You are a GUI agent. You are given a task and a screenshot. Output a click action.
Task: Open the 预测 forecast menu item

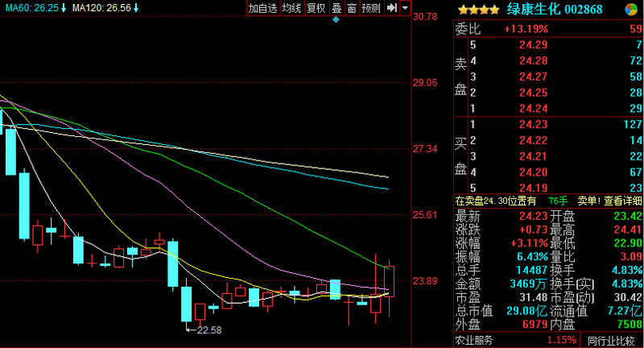371,8
